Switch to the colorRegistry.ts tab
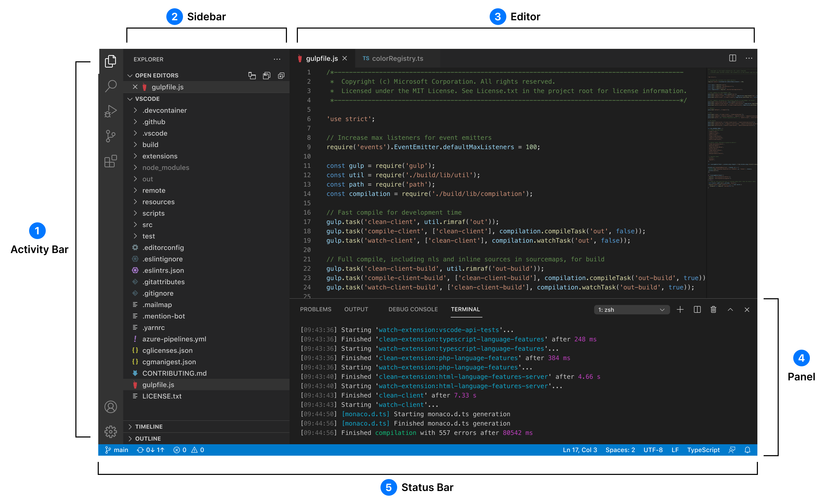Screen dimensions: 826x504 (397, 59)
